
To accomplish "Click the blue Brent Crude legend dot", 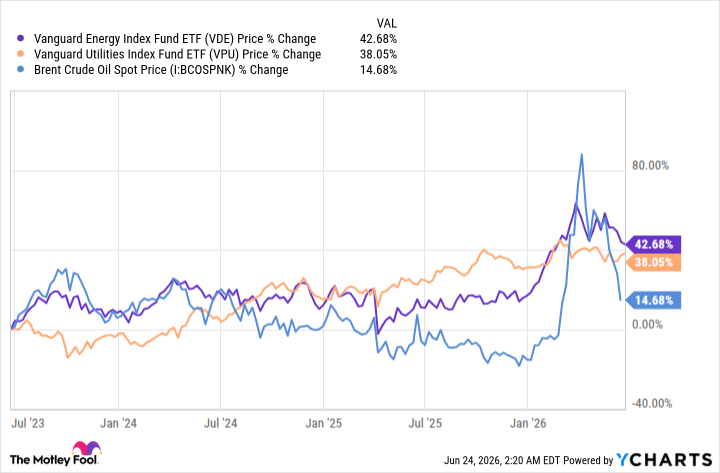I will click(20, 69).
